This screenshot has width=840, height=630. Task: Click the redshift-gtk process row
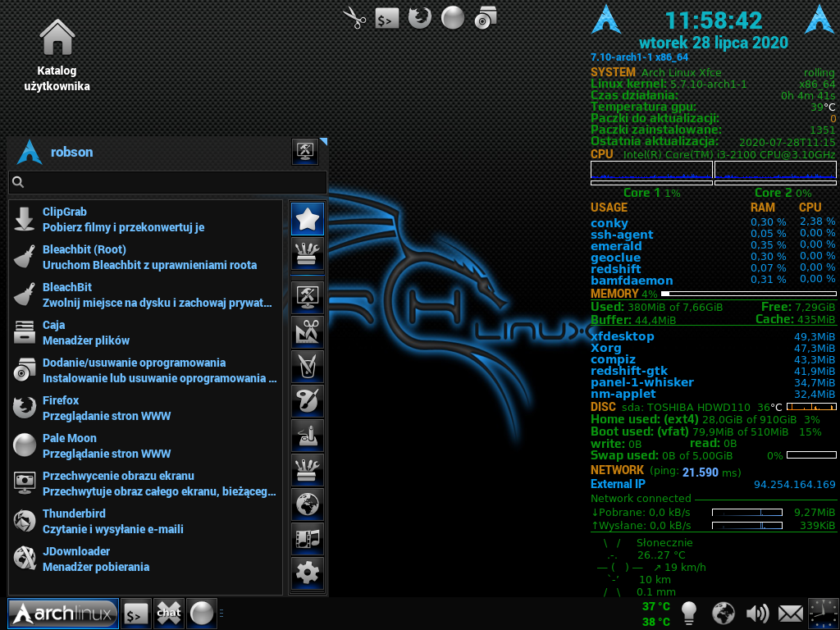[x=713, y=371]
